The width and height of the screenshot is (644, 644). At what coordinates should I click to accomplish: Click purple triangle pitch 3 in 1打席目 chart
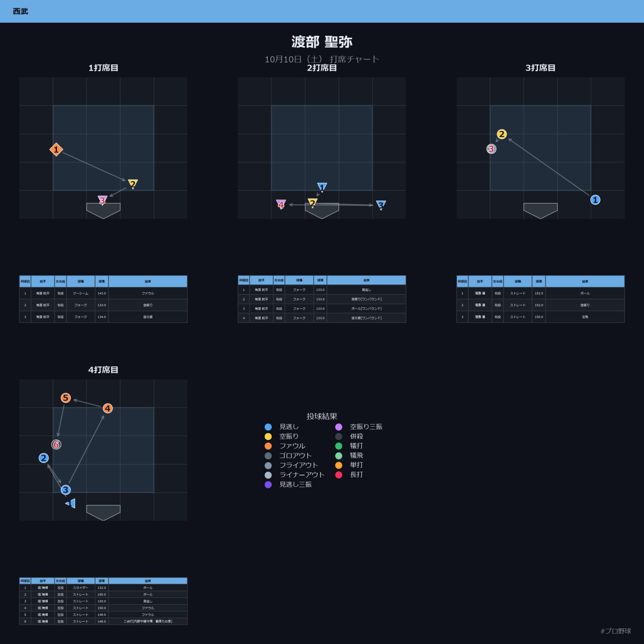[x=102, y=200]
